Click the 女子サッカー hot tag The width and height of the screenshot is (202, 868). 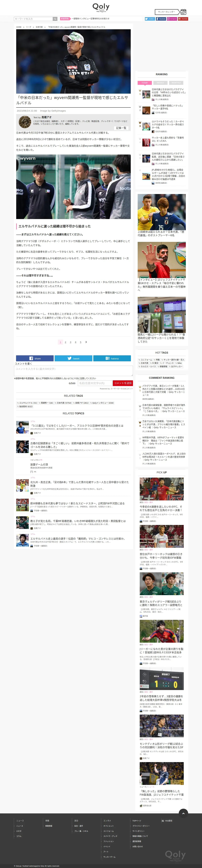tap(176, 366)
